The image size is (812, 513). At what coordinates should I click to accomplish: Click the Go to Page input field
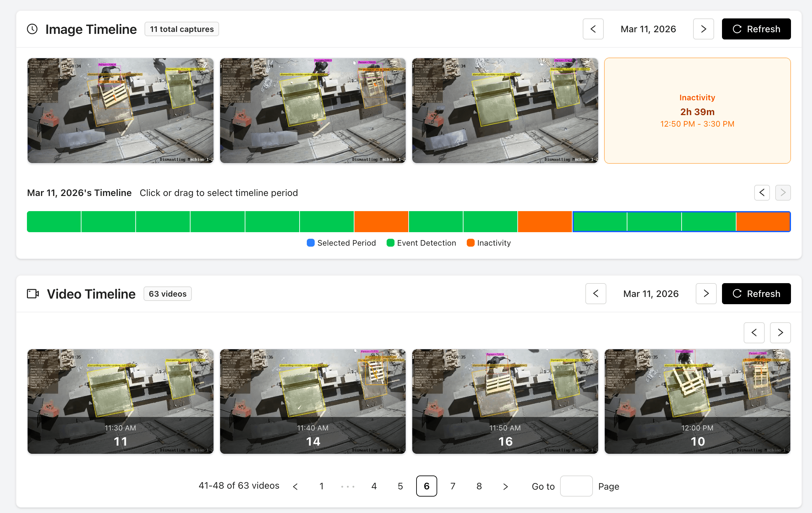(576, 486)
